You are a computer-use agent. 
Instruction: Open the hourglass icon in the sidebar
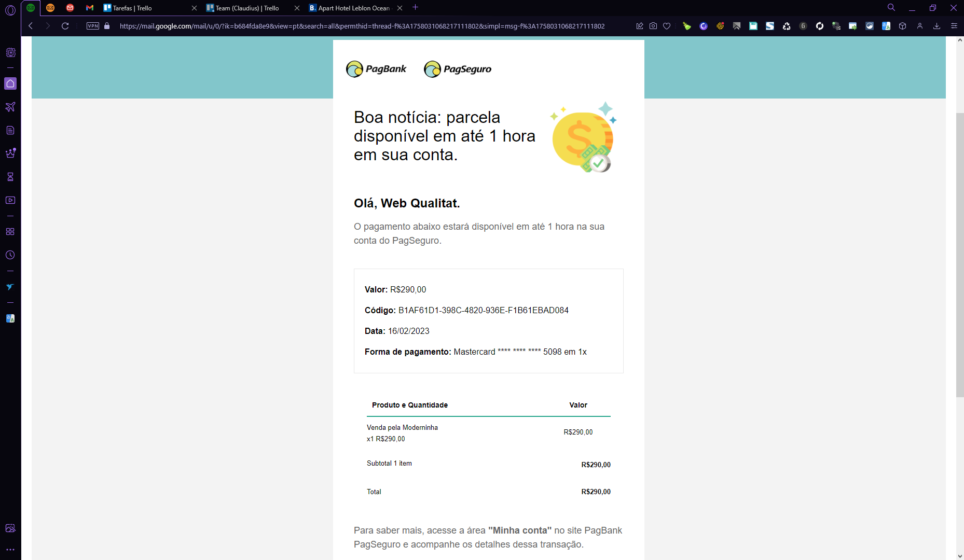pos(10,177)
